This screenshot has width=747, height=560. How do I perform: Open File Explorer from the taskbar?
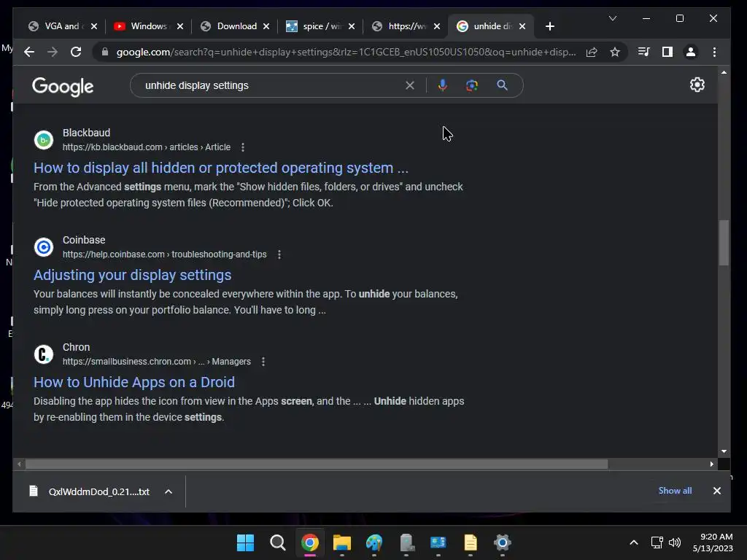341,542
